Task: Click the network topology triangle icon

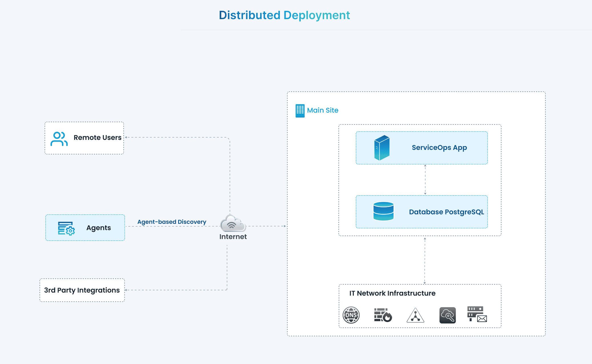Action: (415, 315)
